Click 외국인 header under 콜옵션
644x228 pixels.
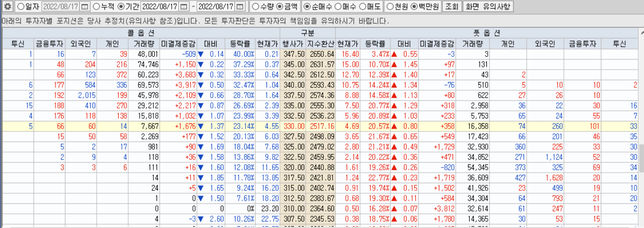pos(81,44)
